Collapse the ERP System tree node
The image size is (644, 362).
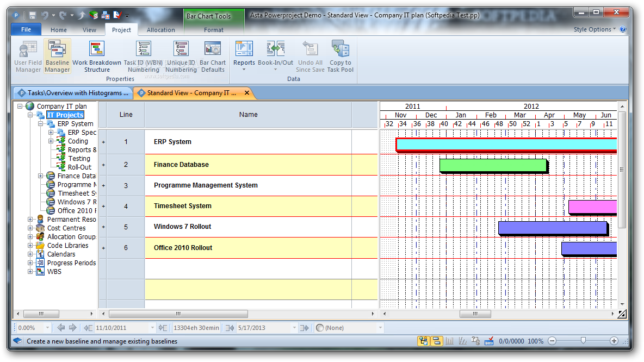coord(40,123)
